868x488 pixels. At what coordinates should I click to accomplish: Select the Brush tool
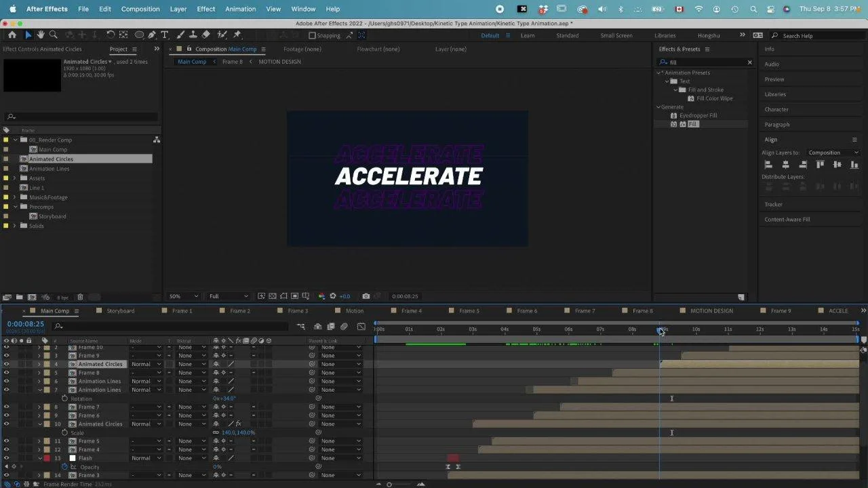(x=181, y=35)
